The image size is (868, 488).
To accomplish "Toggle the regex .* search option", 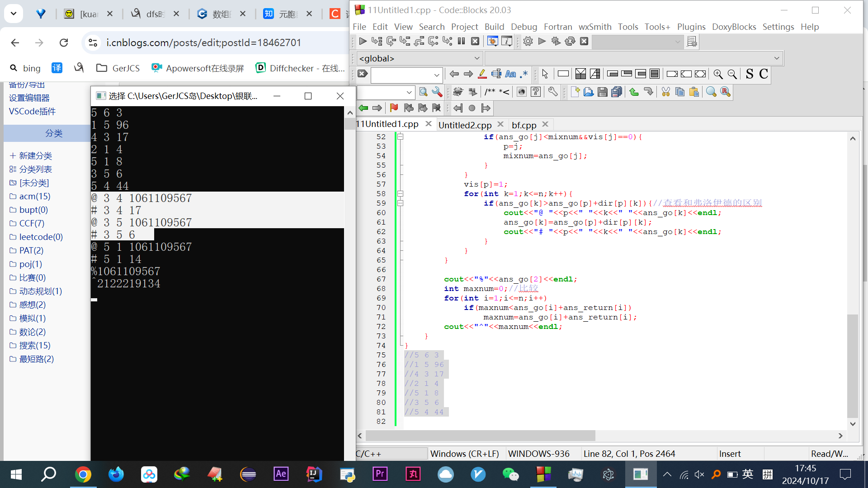I will point(524,74).
